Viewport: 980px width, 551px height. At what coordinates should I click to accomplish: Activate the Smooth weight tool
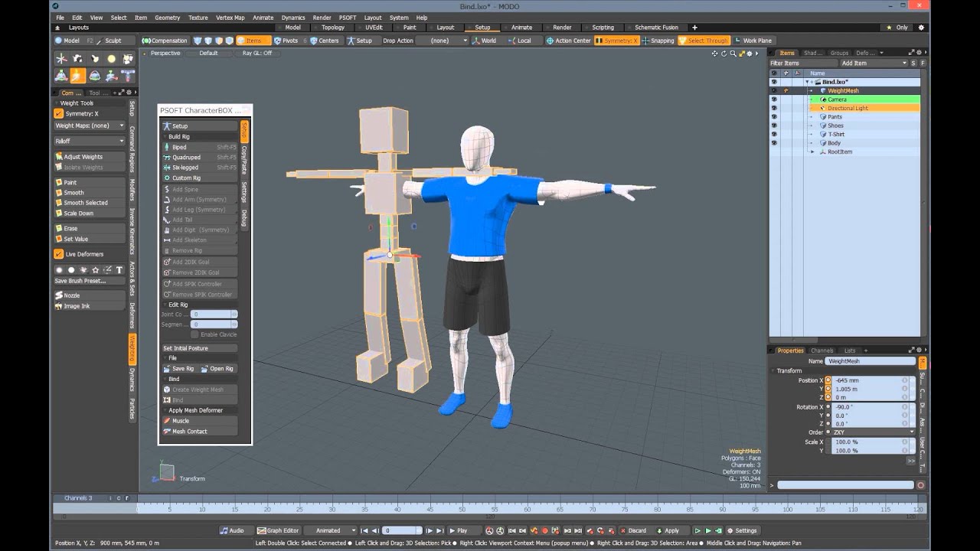coord(89,193)
